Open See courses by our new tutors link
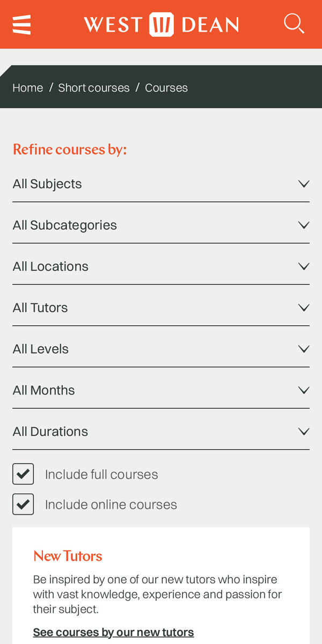Screen dimensions: 322x644 [113, 632]
